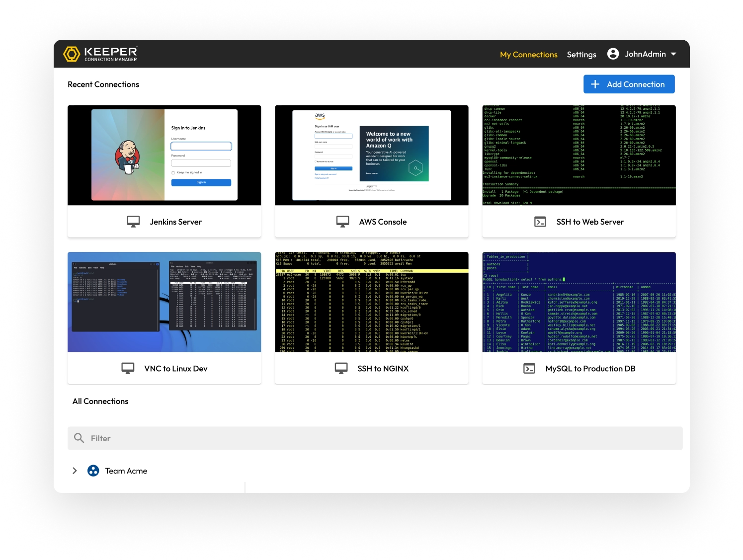This screenshot has height=560, width=743.
Task: Click the Keeper Connection Manager logo
Action: click(100, 54)
